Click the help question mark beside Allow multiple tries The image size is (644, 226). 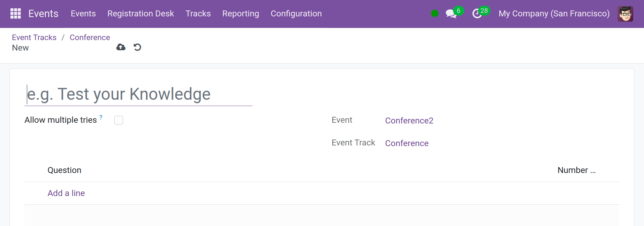coord(101,117)
